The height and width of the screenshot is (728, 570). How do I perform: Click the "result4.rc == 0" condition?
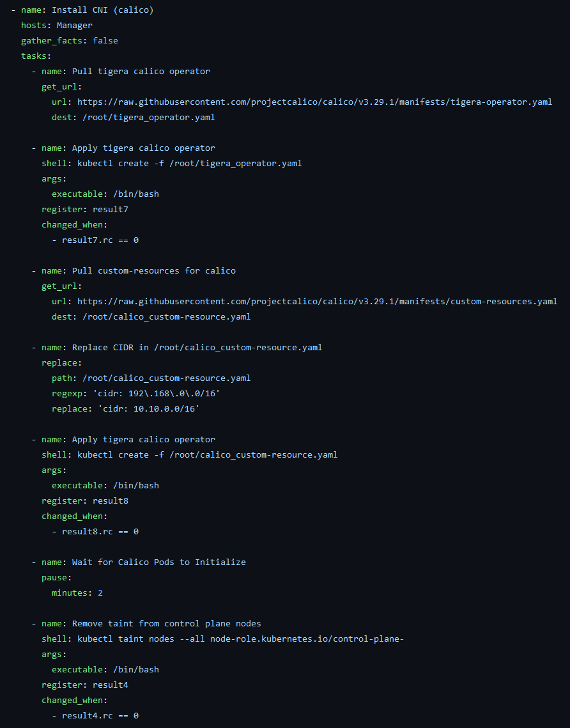point(100,715)
